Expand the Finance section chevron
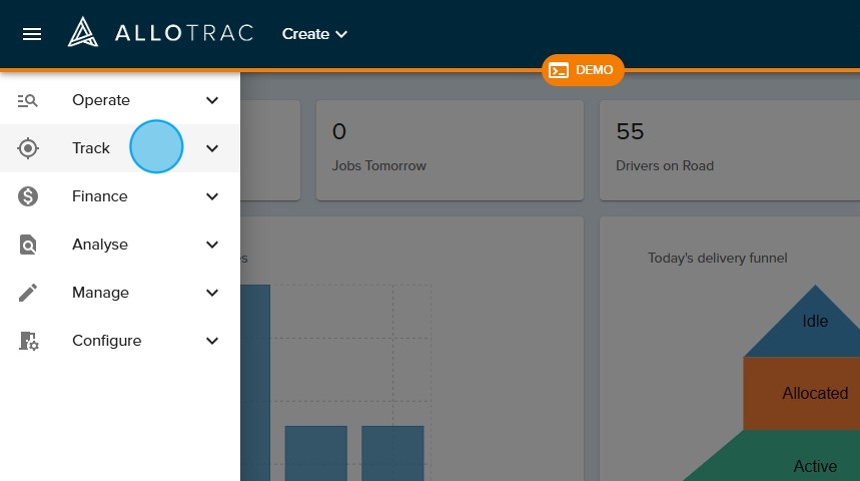The height and width of the screenshot is (481, 860). pyautogui.click(x=212, y=196)
